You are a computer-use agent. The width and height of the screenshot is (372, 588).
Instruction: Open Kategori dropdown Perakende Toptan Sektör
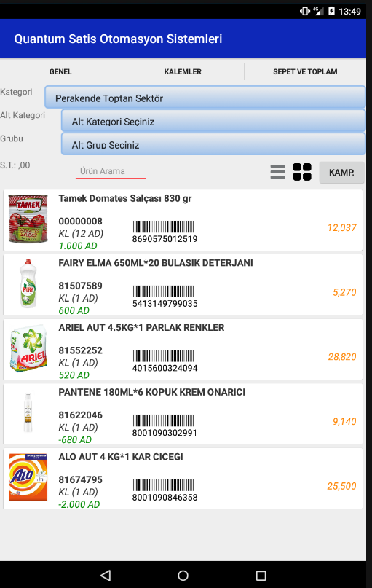(x=205, y=98)
